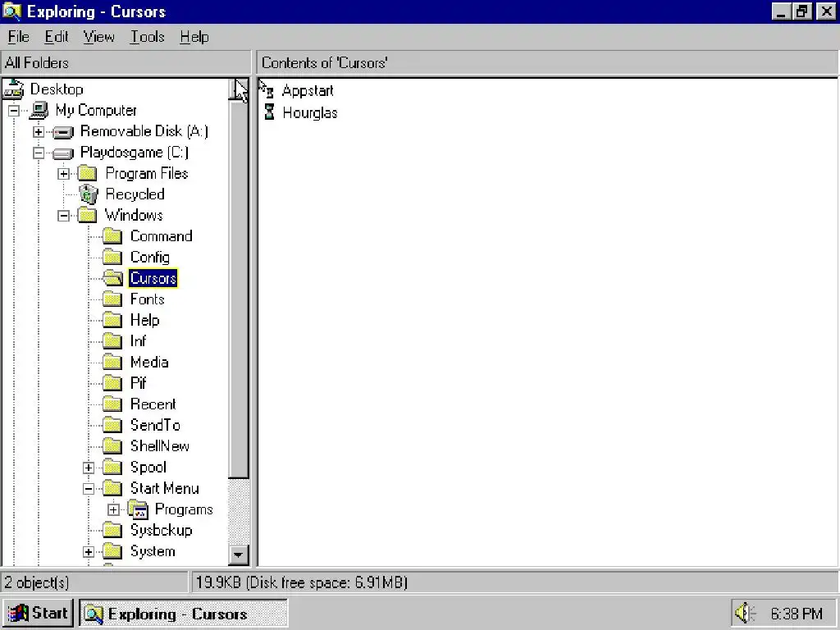Screen dimensions: 840x630
Task: Select the Cursors folder label
Action: (x=153, y=279)
